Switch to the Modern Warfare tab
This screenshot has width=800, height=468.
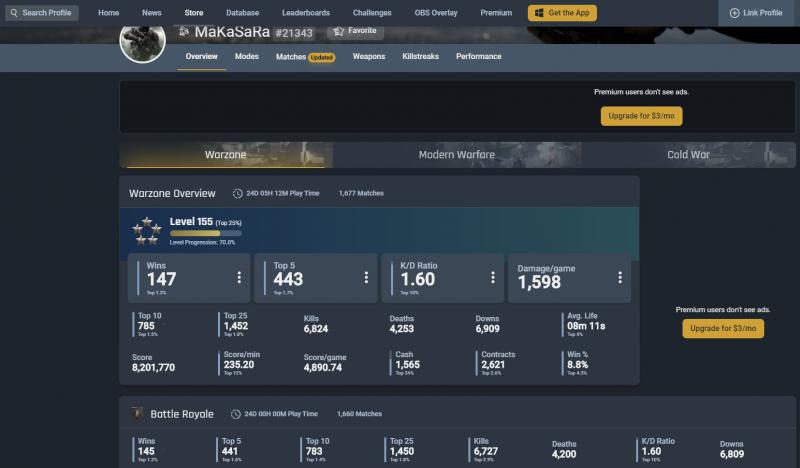coord(456,155)
